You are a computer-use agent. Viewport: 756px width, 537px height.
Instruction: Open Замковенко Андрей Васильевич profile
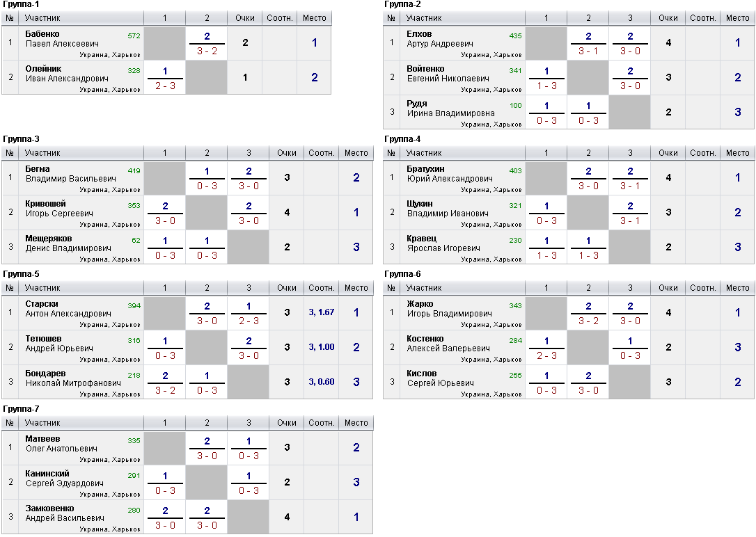[65, 513]
